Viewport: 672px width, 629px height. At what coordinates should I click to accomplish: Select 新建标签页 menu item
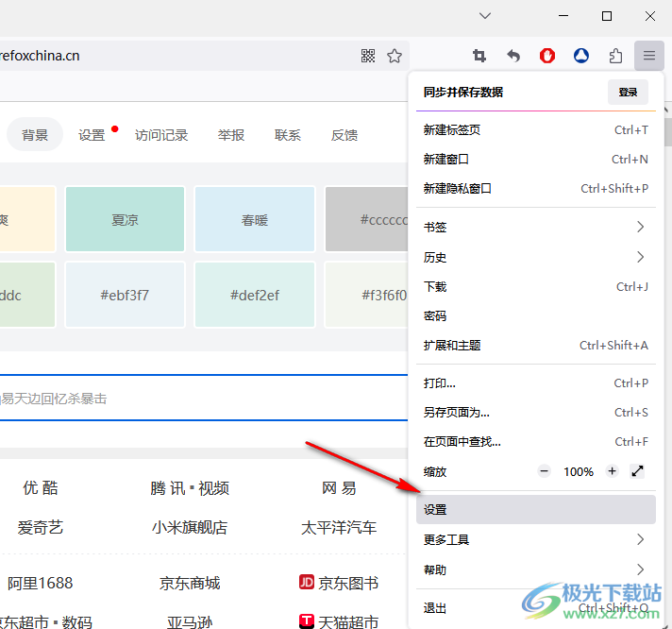pyautogui.click(x=536, y=130)
